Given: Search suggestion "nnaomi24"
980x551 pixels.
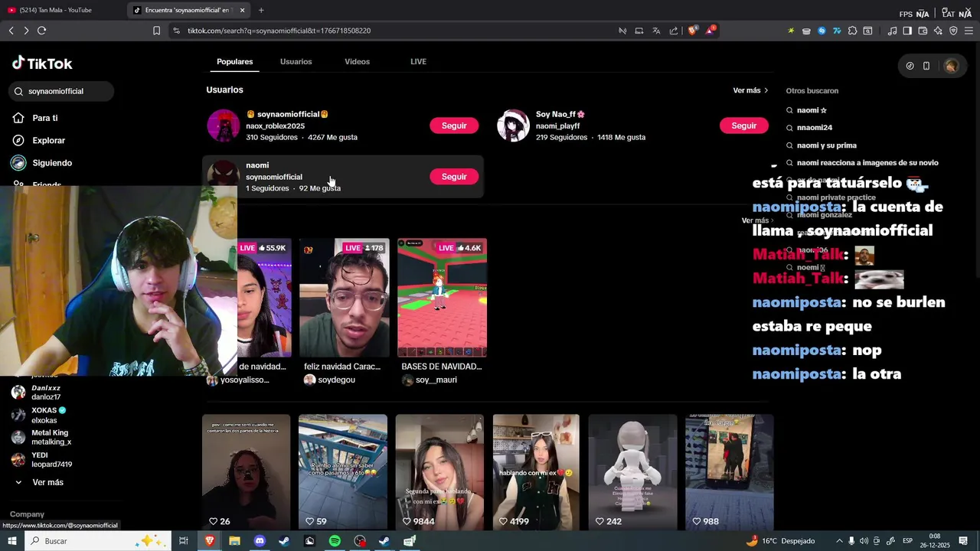Looking at the screenshot, I should coord(814,128).
